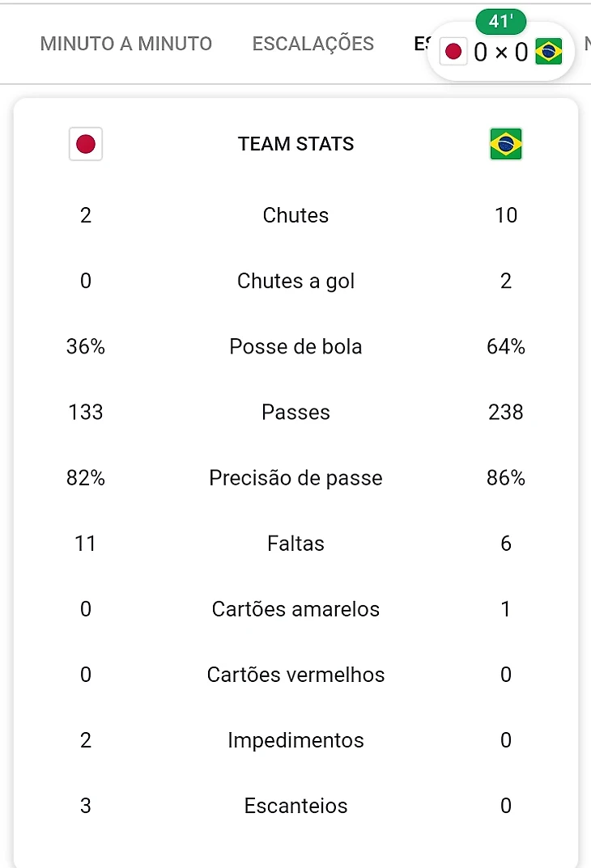Click the Japan flag in Team Stats header

click(86, 145)
